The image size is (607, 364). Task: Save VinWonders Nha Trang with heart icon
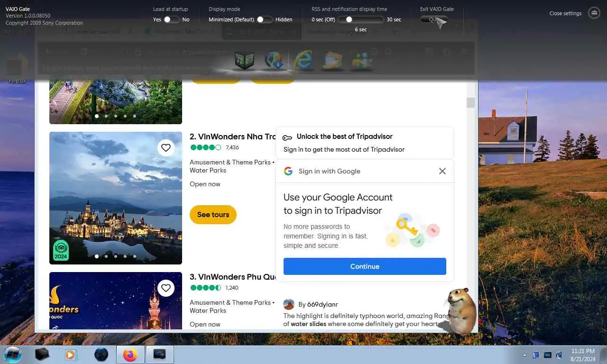pos(166,148)
